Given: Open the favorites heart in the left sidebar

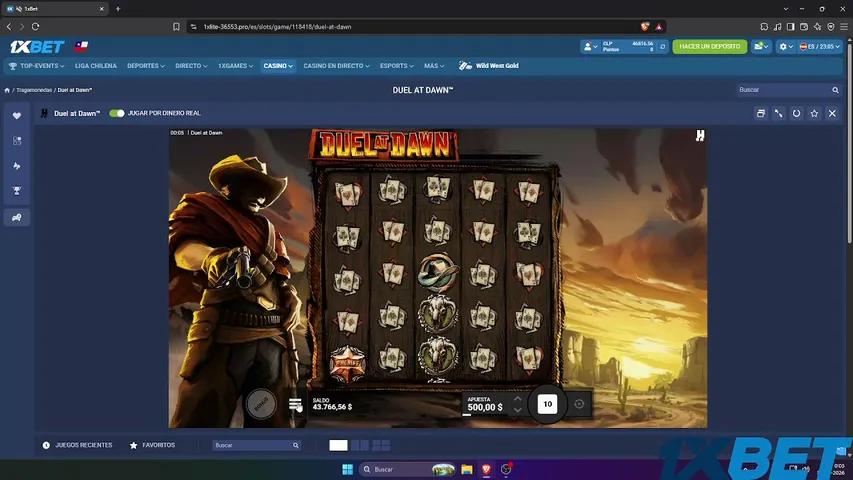Looking at the screenshot, I should 17,115.
